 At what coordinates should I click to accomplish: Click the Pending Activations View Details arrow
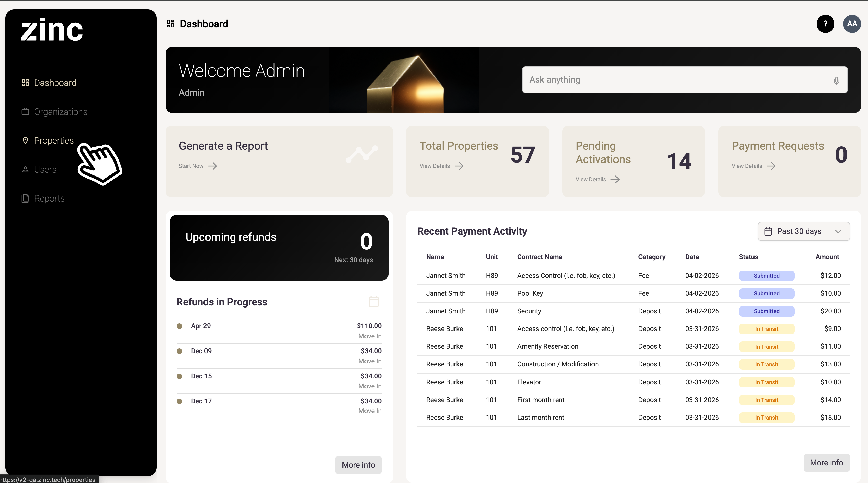click(x=615, y=179)
